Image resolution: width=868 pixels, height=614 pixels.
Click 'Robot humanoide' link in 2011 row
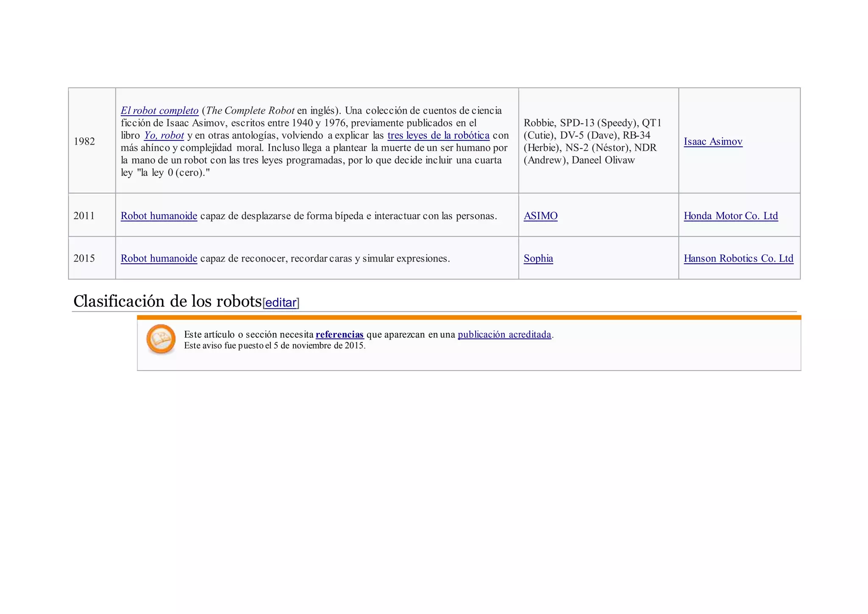pos(159,216)
